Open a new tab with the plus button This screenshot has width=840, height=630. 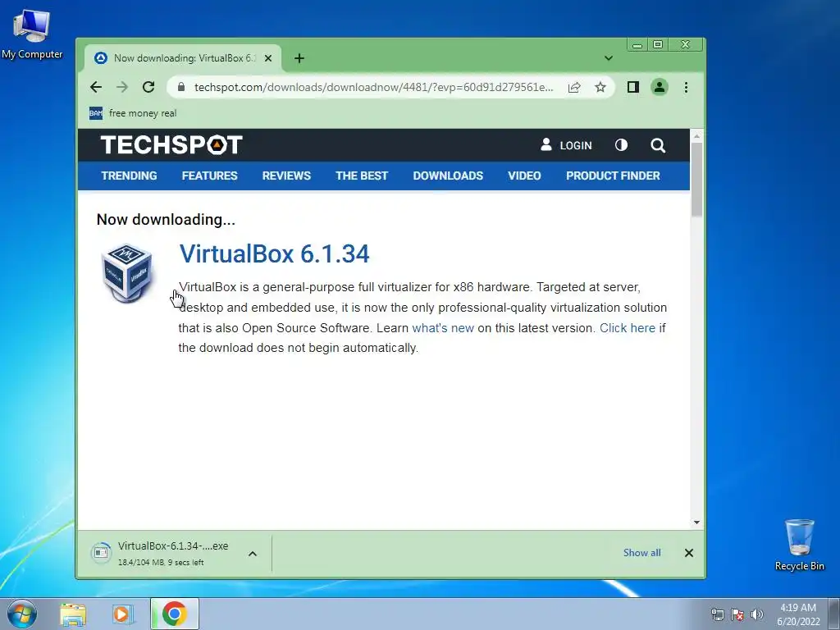pos(299,58)
